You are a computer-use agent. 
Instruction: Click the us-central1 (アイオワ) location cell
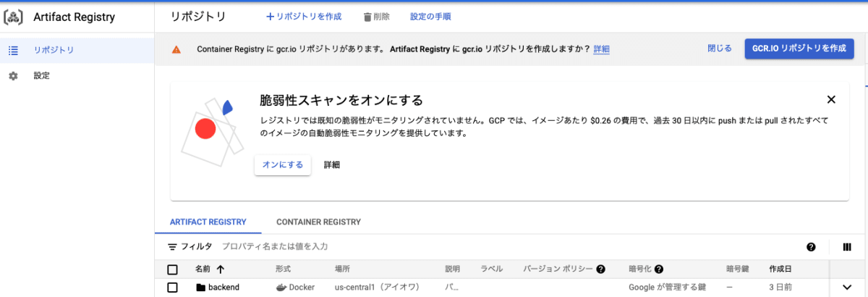click(x=379, y=288)
